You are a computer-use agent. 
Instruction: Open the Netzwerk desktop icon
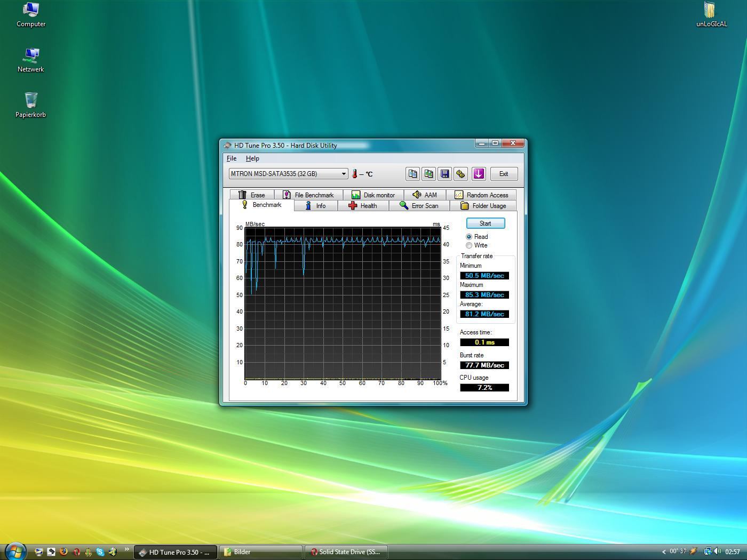(x=31, y=60)
